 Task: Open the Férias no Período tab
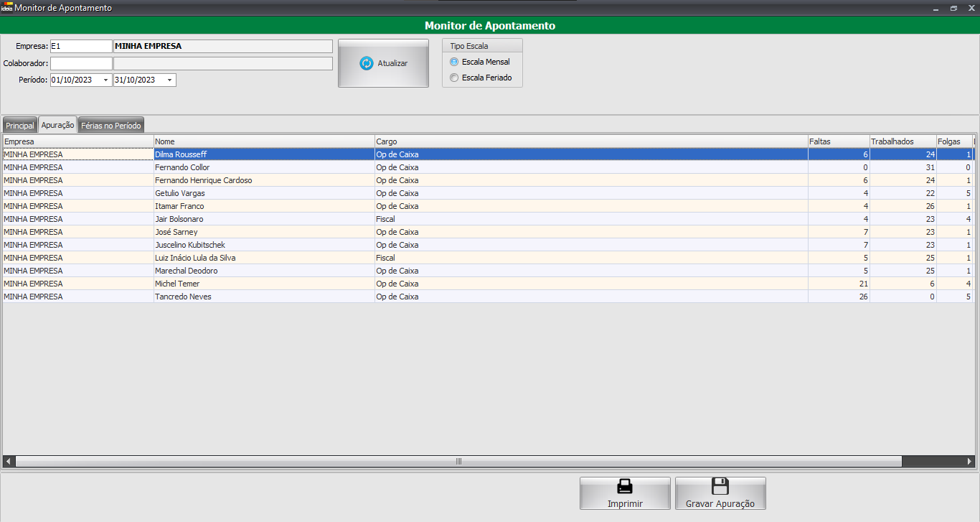pos(111,126)
